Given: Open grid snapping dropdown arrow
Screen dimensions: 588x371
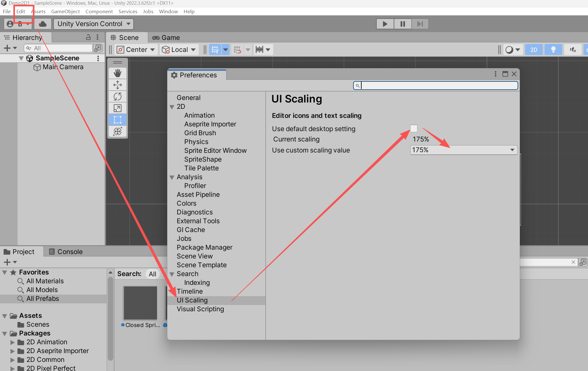Looking at the screenshot, I should [x=226, y=50].
